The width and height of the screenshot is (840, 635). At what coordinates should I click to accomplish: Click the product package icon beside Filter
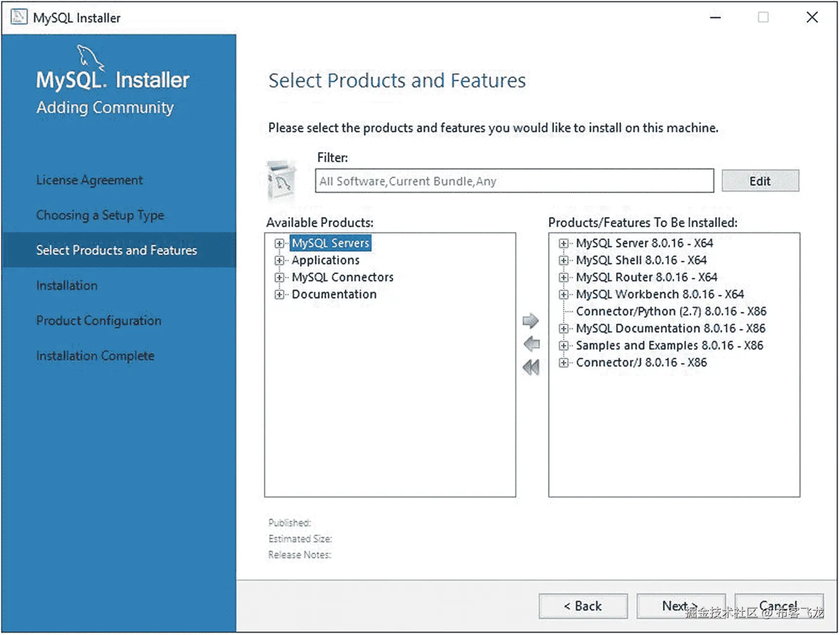281,181
